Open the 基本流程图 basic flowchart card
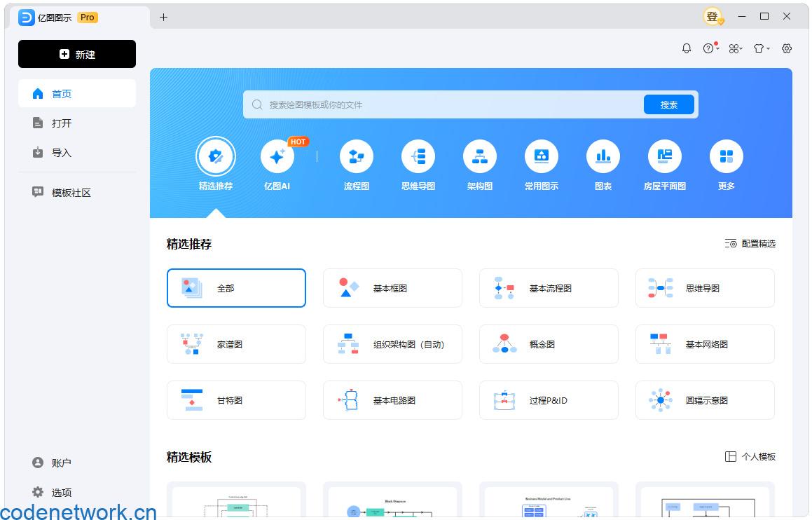Image resolution: width=812 pixels, height=520 pixels. (549, 288)
